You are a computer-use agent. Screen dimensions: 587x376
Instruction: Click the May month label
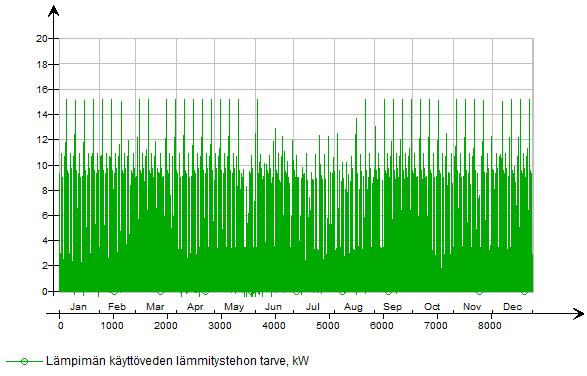[x=234, y=307]
